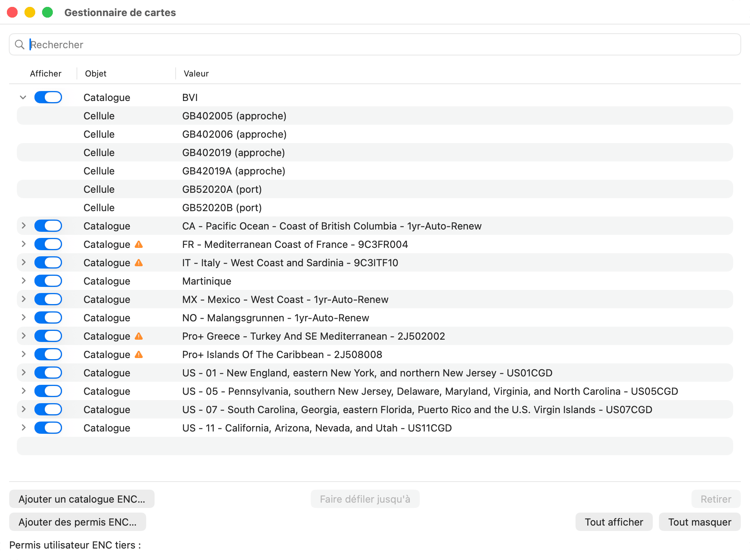Click the Tout afficher button

[x=614, y=522]
